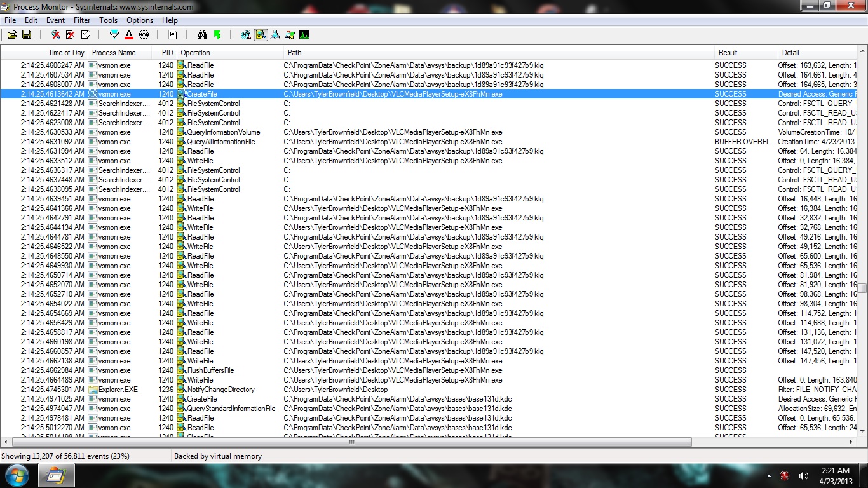This screenshot has width=868, height=488.
Task: Open a saved log file icon
Action: click(12, 35)
